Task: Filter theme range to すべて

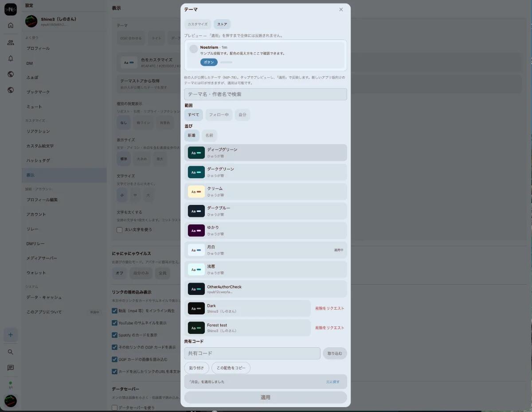Action: [194, 115]
